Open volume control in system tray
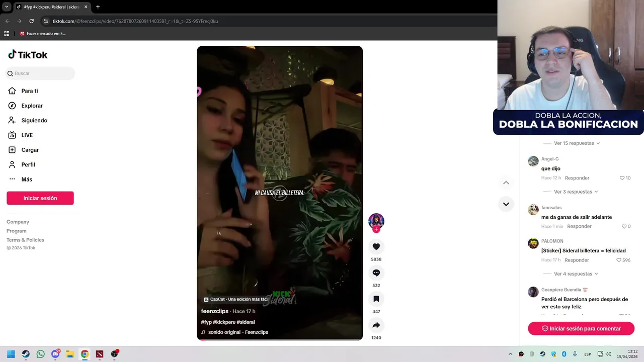The width and height of the screenshot is (644, 362). (x=608, y=354)
